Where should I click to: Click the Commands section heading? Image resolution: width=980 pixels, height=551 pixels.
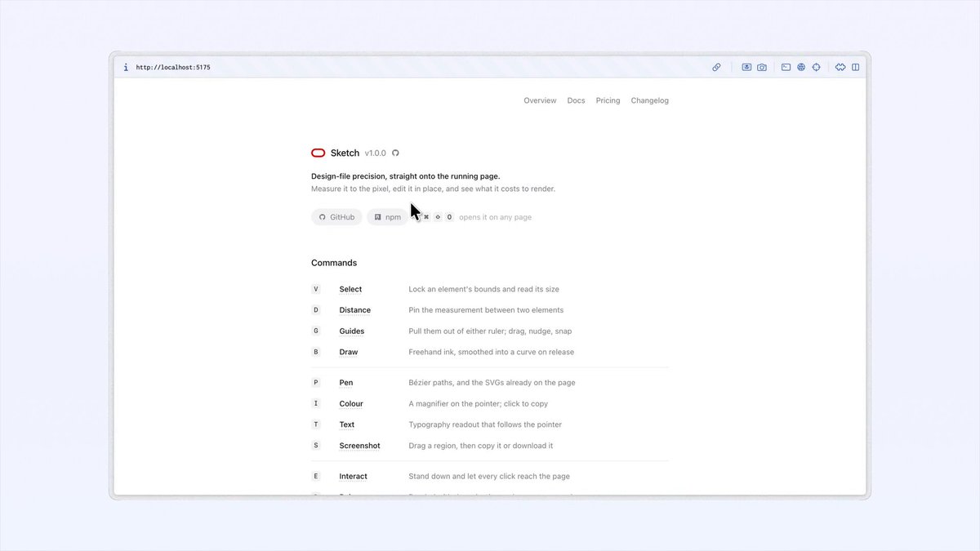click(334, 263)
